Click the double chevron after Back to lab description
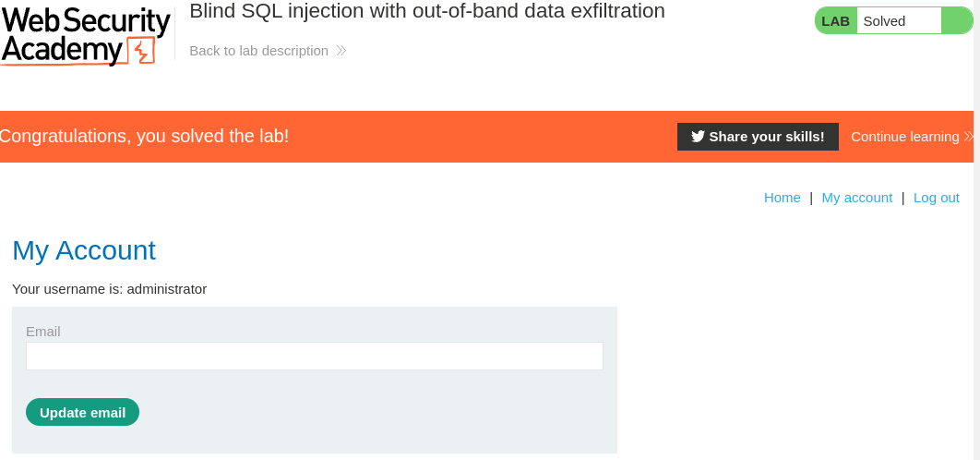The height and width of the screenshot is (460, 980). pyautogui.click(x=341, y=51)
